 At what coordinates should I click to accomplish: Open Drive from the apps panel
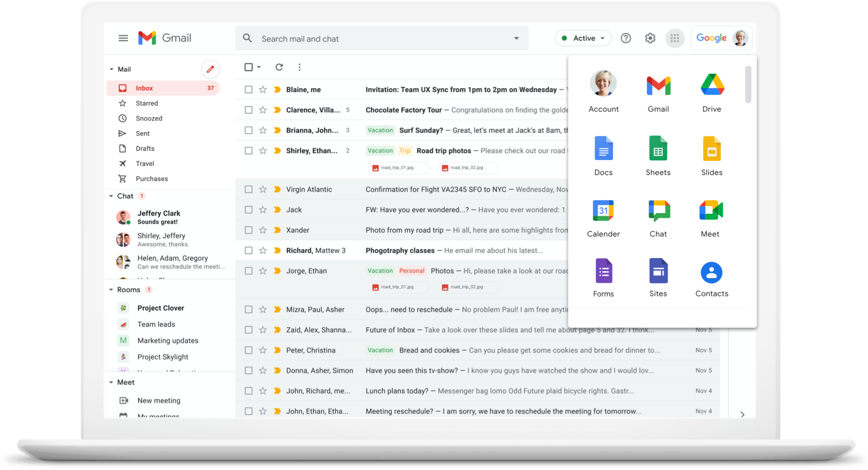tap(712, 93)
